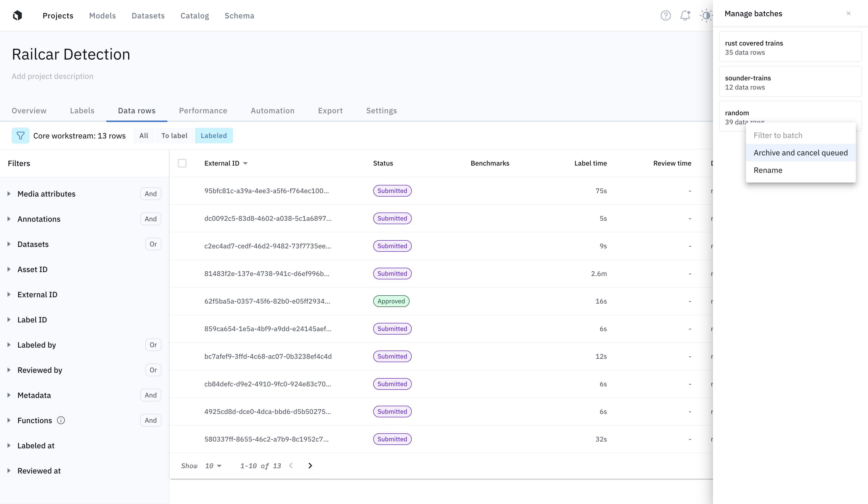Click the blue filter funnel icon
Viewport: 868px width, 504px height.
(x=20, y=136)
